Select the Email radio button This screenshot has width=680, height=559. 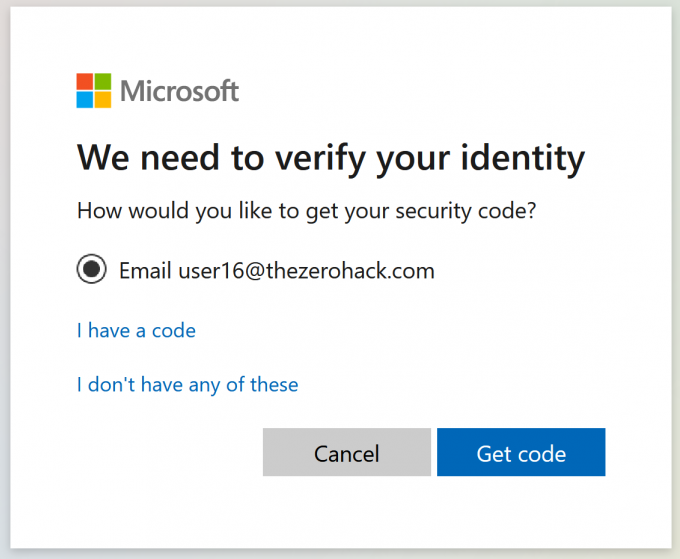[92, 270]
